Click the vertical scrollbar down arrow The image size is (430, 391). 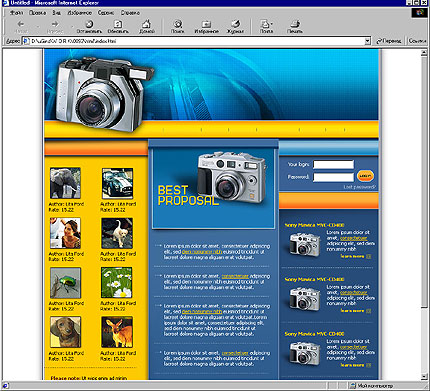(x=424, y=376)
